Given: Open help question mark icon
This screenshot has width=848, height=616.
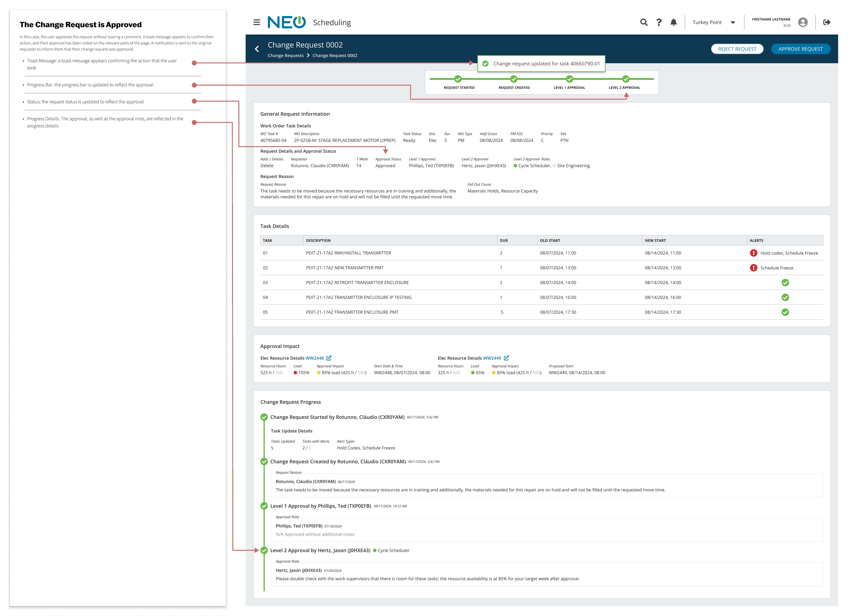Looking at the screenshot, I should coord(659,23).
